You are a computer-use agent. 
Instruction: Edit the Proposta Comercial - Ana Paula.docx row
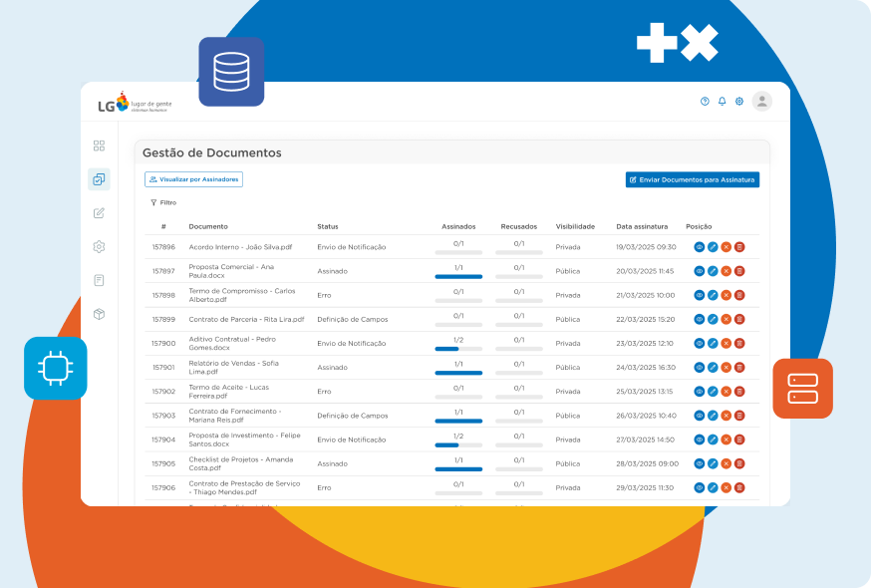[712, 271]
